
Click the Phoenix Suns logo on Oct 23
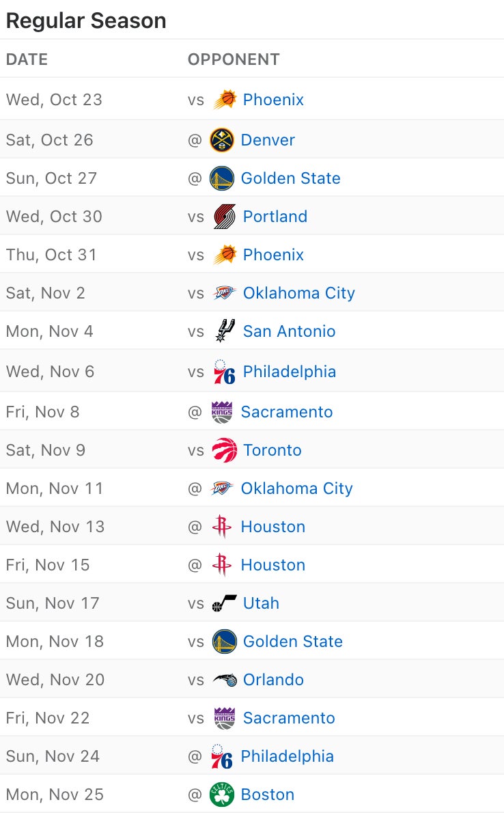click(x=225, y=100)
